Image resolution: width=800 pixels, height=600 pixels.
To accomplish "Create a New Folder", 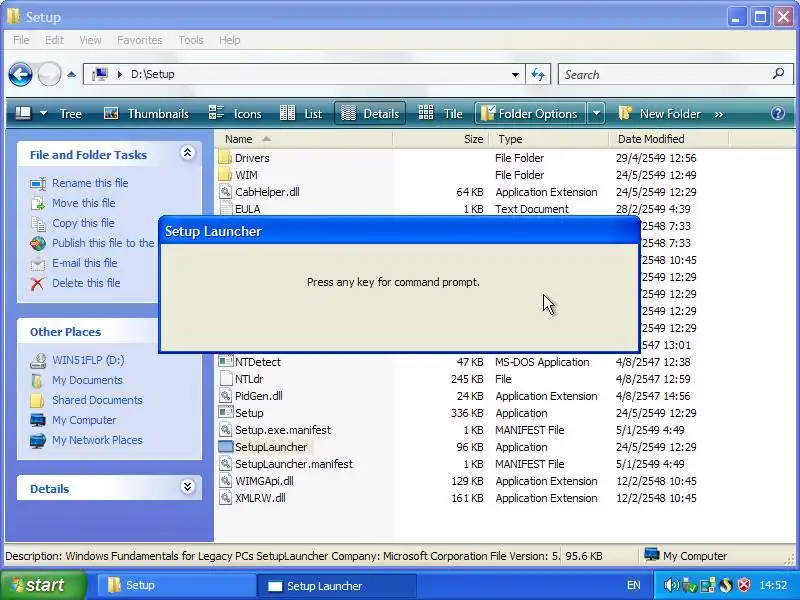I will point(659,113).
